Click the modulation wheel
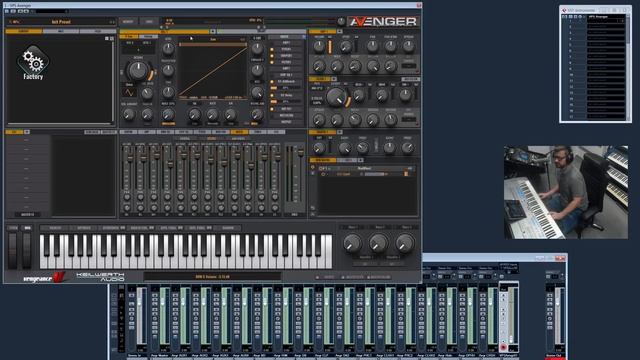This screenshot has width=640, height=360. pyautogui.click(x=27, y=251)
